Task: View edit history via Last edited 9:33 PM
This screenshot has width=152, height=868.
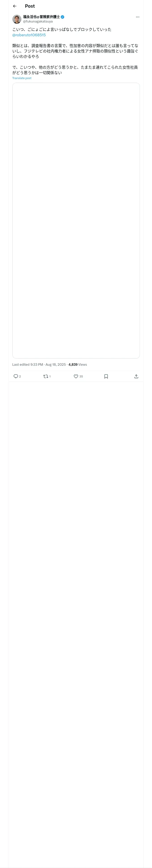Action: tap(27, 364)
